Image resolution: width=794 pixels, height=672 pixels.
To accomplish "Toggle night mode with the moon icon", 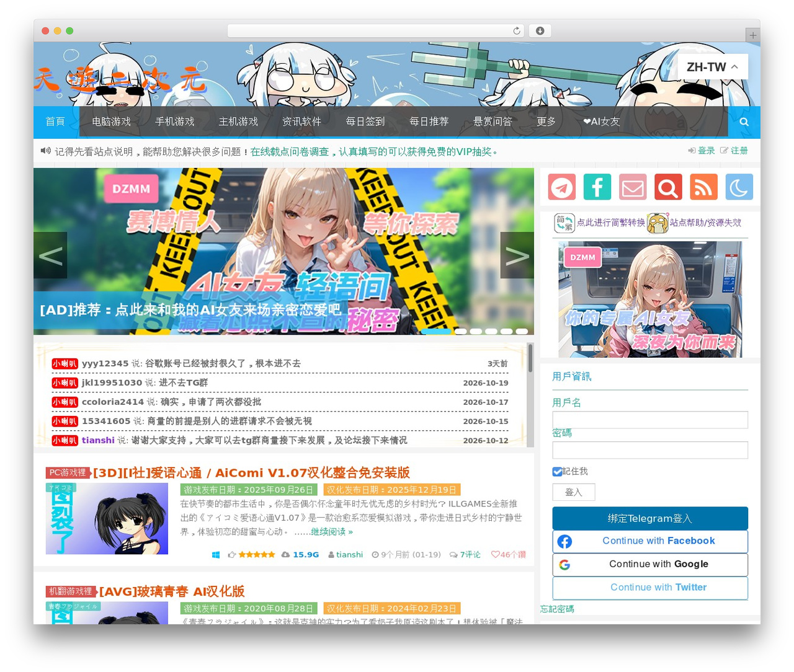I will pyautogui.click(x=739, y=187).
